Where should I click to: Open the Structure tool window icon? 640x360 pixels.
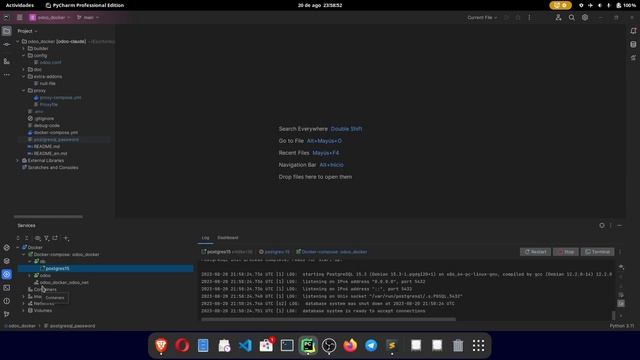click(7, 61)
